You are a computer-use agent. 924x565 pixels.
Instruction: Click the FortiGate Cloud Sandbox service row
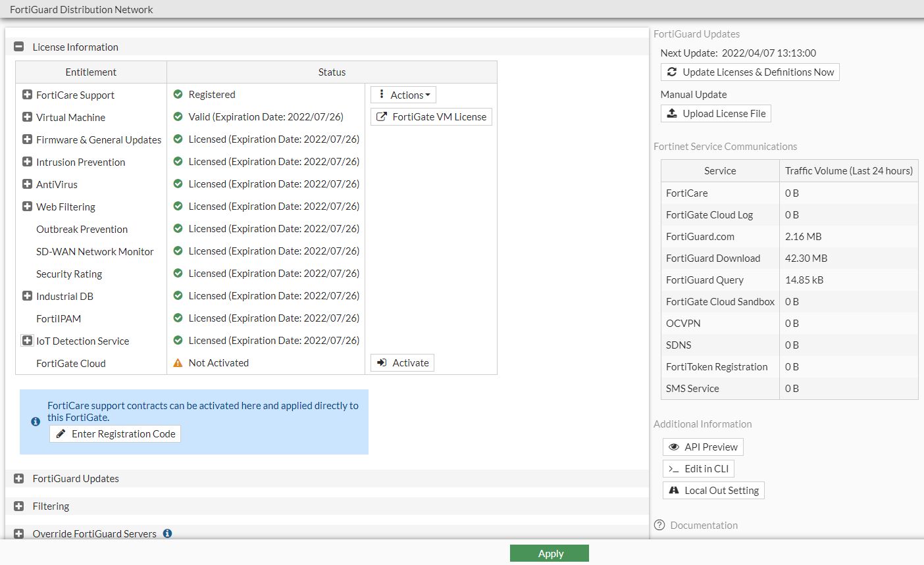[x=790, y=302]
